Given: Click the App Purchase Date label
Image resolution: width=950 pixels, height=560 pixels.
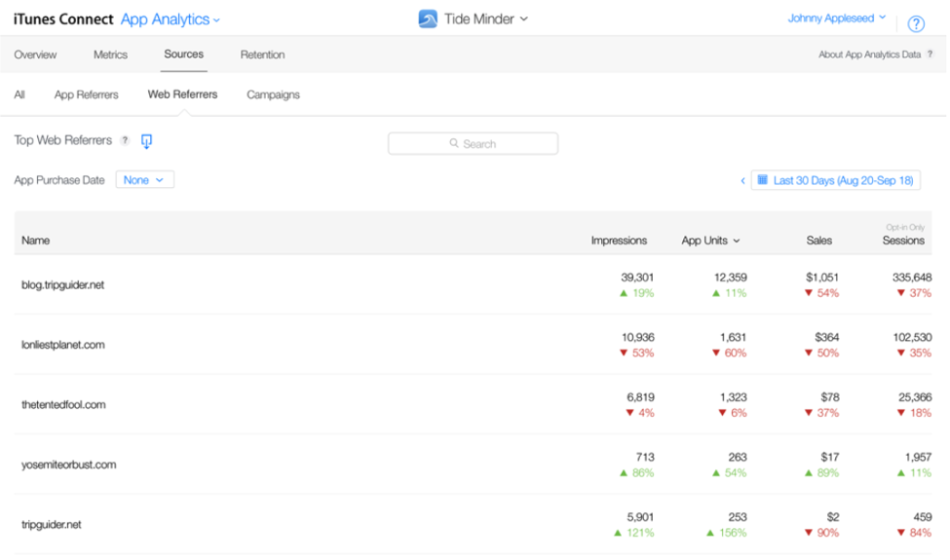Looking at the screenshot, I should point(59,180).
